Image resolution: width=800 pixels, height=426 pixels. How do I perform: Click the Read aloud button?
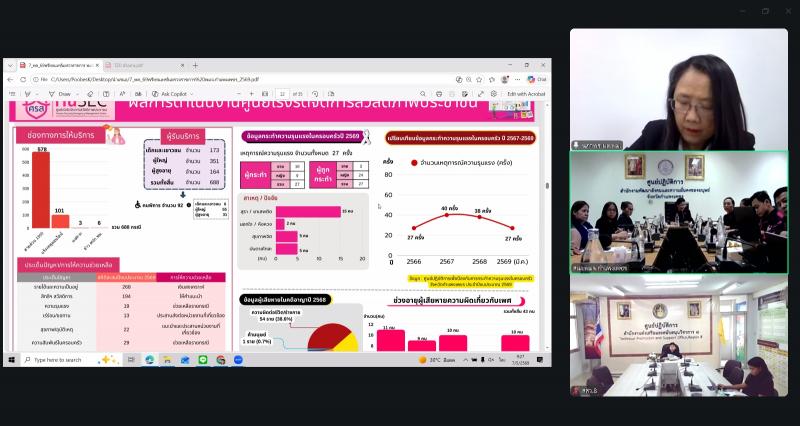tap(122, 94)
